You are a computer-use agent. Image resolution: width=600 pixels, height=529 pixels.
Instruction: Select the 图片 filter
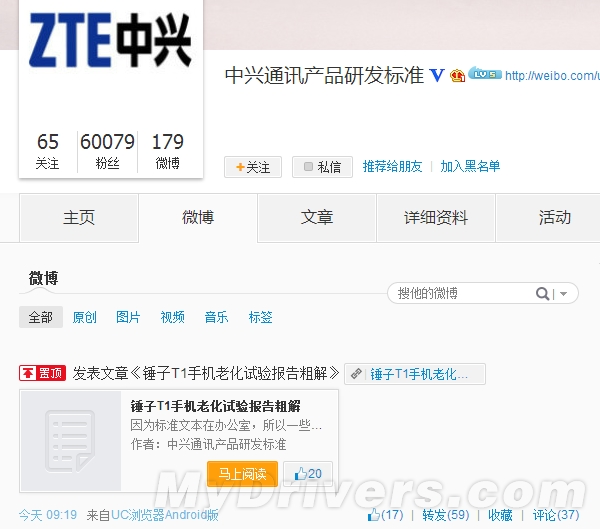tap(128, 317)
